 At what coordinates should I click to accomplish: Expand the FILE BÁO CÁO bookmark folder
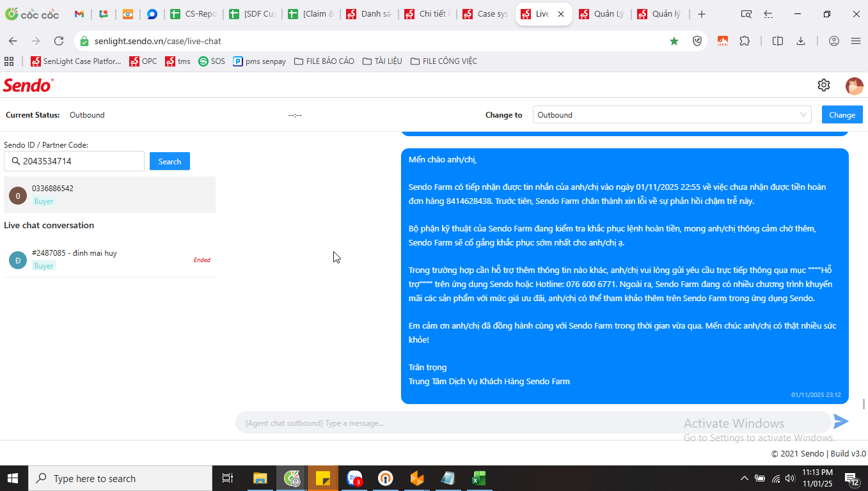tap(324, 61)
